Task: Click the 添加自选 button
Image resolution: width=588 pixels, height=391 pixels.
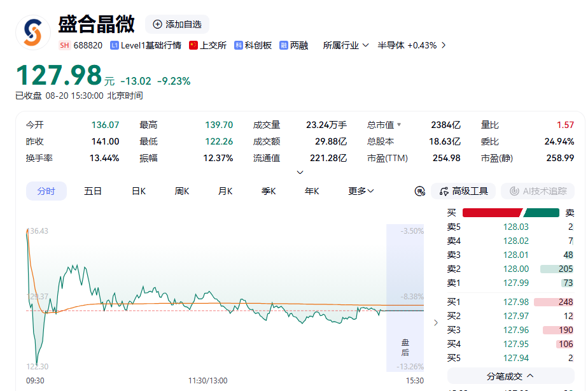Action: coord(177,24)
